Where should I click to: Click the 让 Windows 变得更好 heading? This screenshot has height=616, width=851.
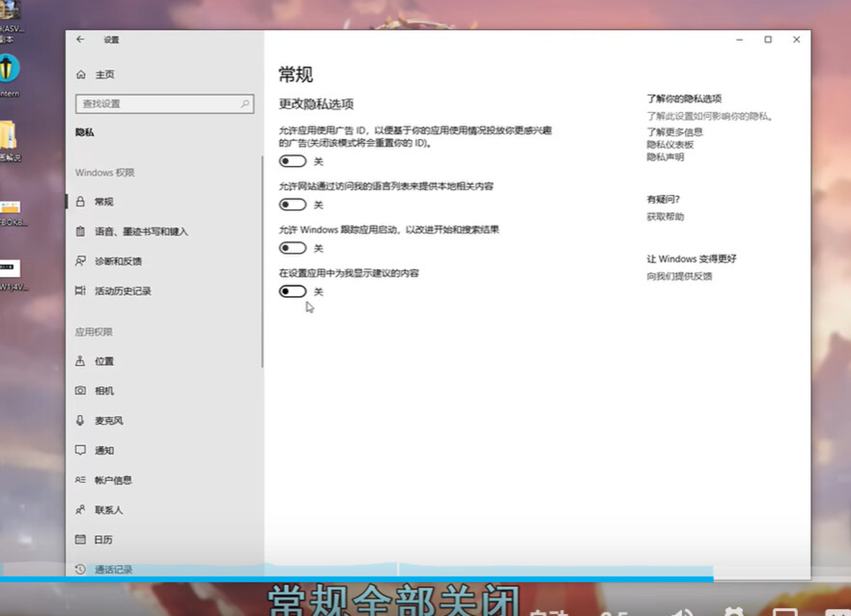coord(691,259)
